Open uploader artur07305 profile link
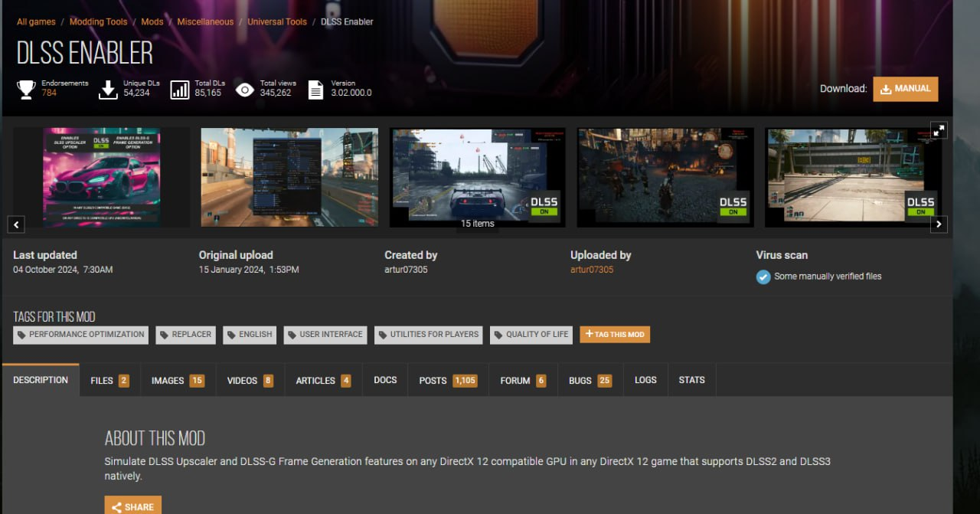The height and width of the screenshot is (514, 980). [x=592, y=270]
